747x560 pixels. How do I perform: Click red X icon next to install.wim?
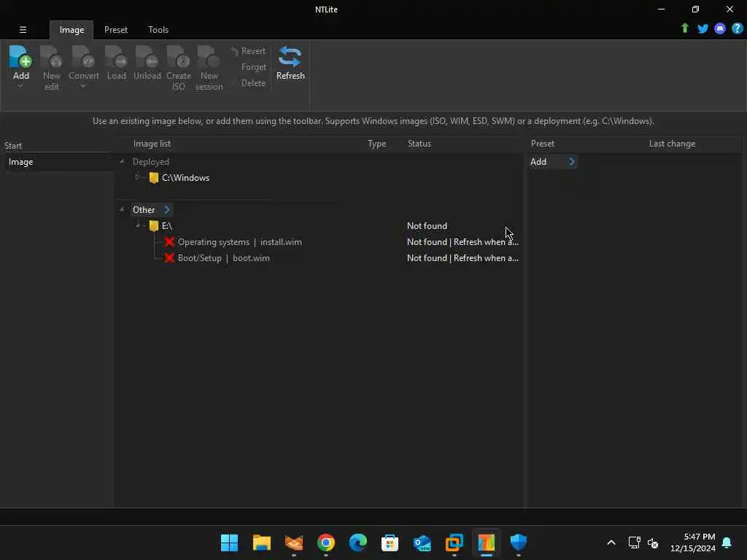click(169, 242)
